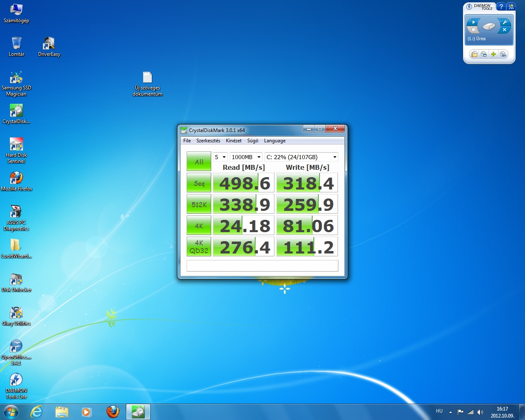Viewport: 525px width, 420px height.
Task: Expand the test count dropdown showing 5
Action: pyautogui.click(x=220, y=157)
